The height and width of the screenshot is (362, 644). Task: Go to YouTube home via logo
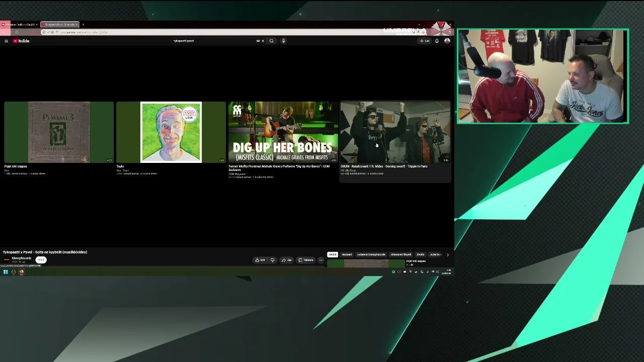coord(21,41)
